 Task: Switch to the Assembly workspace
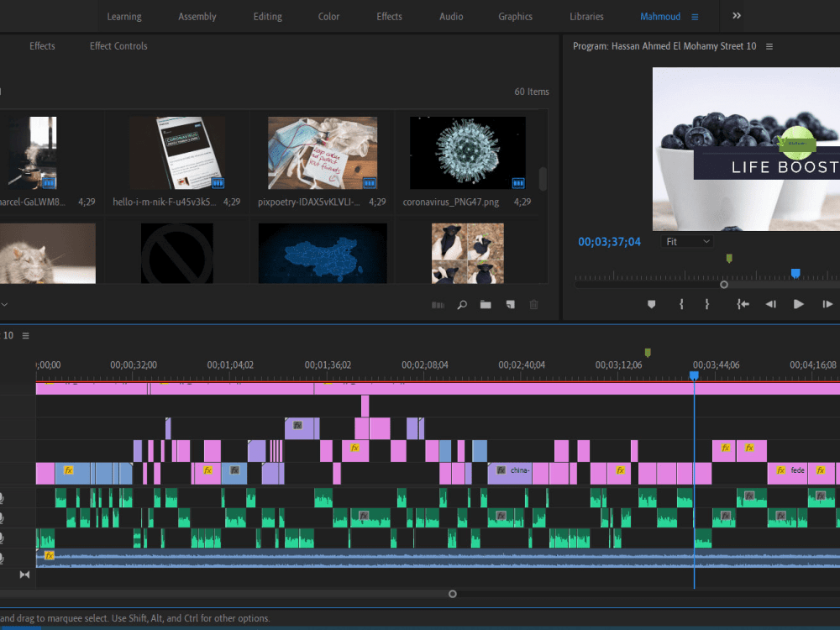197,17
